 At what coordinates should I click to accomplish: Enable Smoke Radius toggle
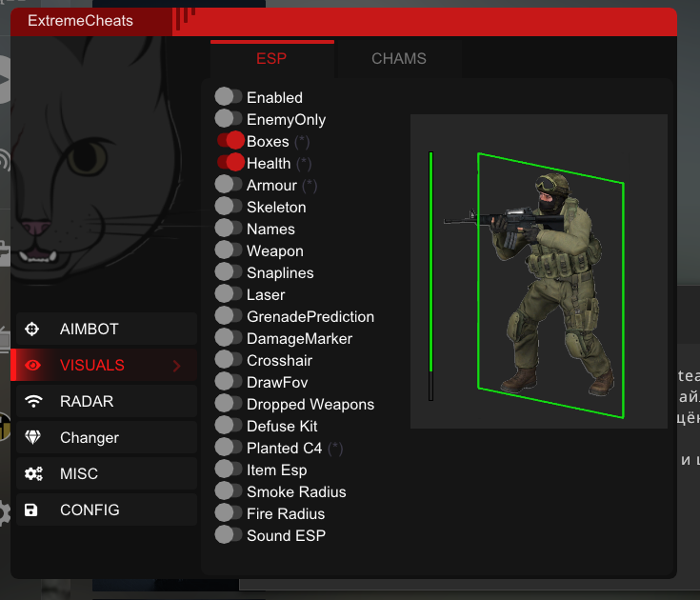tap(229, 490)
